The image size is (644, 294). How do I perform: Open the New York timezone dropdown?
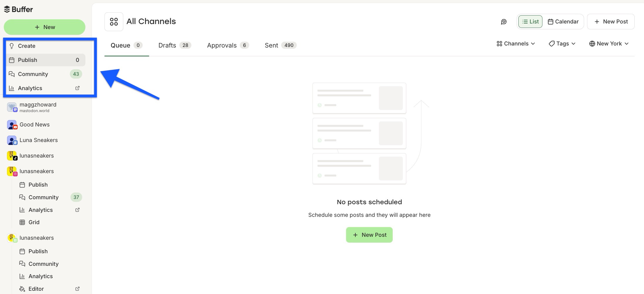609,43
